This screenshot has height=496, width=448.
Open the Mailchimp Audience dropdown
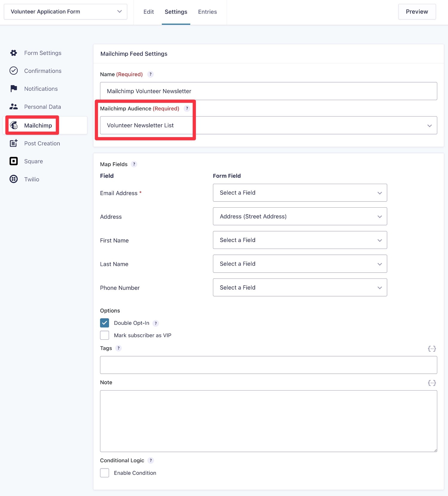coord(269,125)
